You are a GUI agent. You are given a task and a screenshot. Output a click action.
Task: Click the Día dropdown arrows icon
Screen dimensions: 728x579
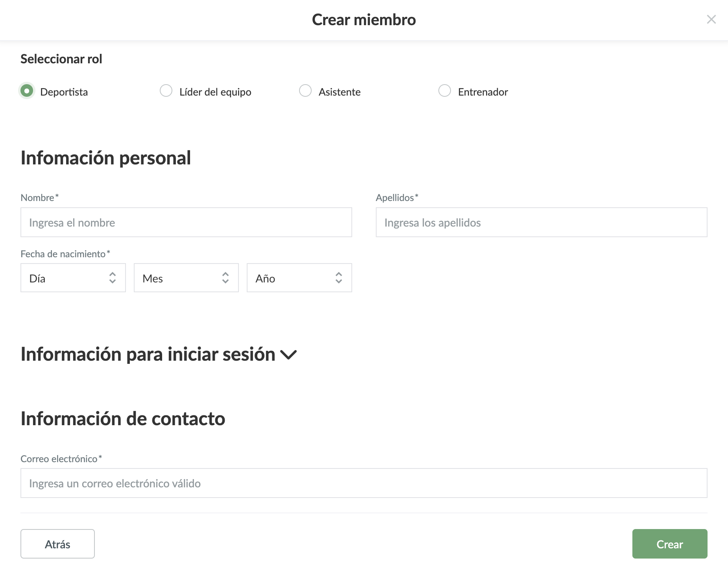pyautogui.click(x=113, y=278)
